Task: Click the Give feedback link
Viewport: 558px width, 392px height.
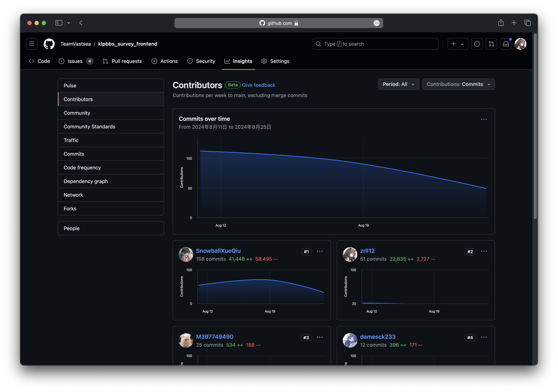Action: (259, 85)
